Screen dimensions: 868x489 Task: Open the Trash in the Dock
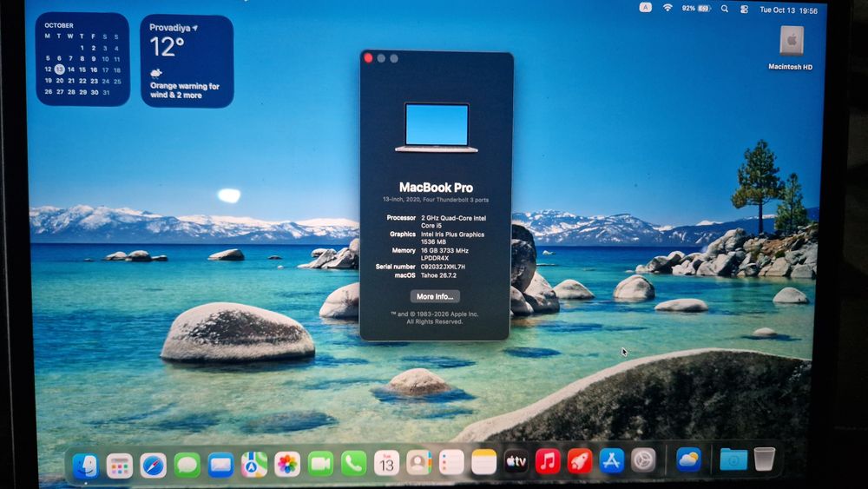[x=765, y=459]
